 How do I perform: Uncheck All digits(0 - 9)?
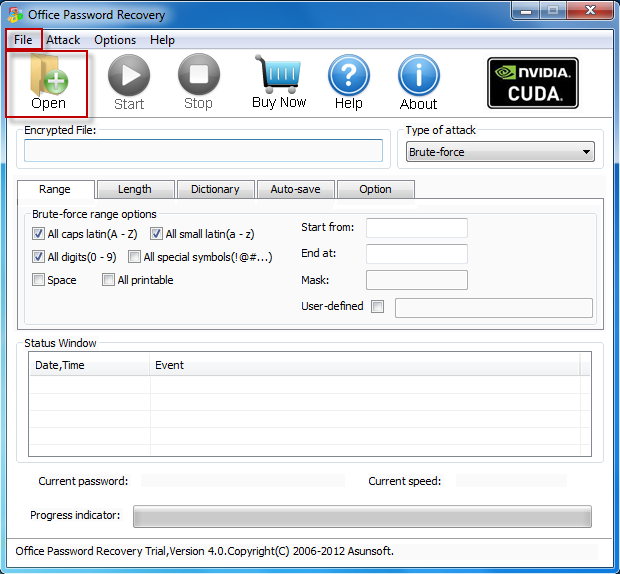(38, 257)
